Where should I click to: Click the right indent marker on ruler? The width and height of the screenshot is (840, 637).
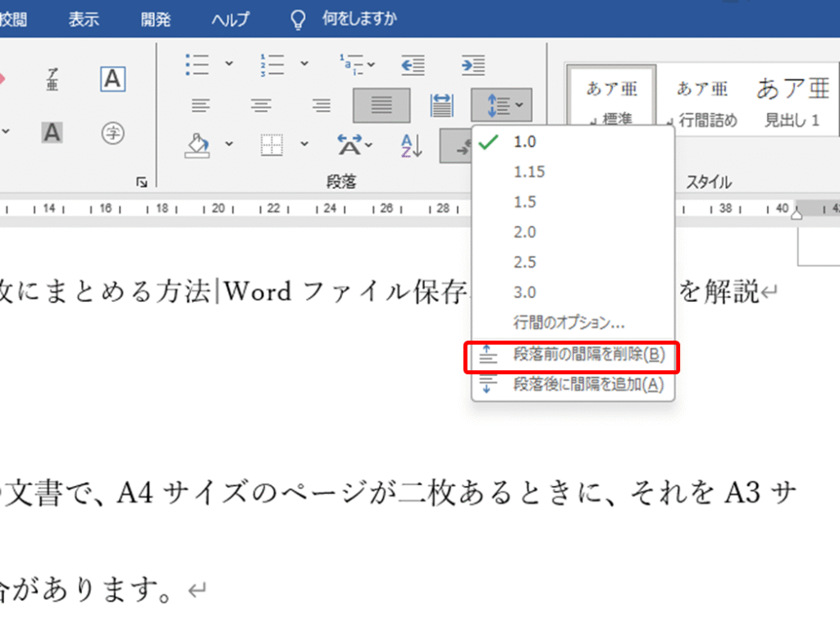(x=795, y=213)
